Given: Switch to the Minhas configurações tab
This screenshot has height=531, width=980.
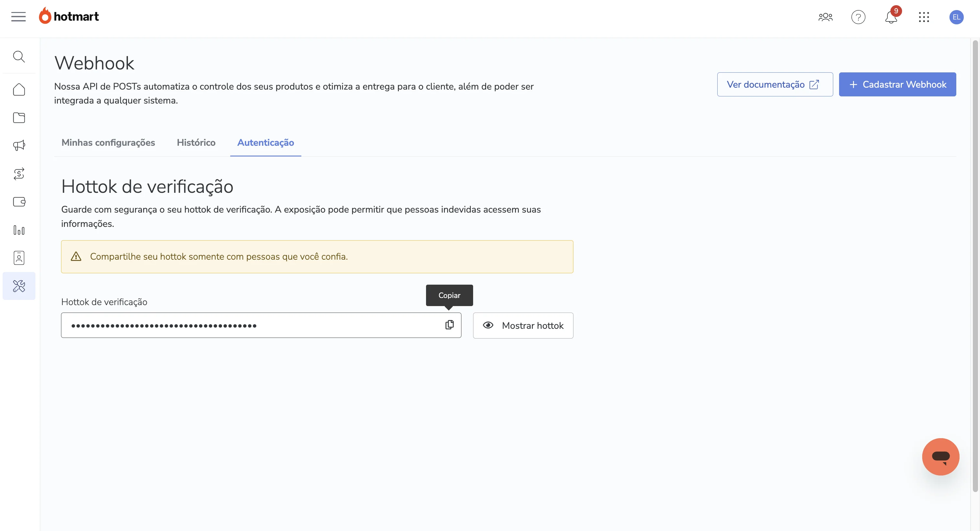Looking at the screenshot, I should (x=108, y=142).
